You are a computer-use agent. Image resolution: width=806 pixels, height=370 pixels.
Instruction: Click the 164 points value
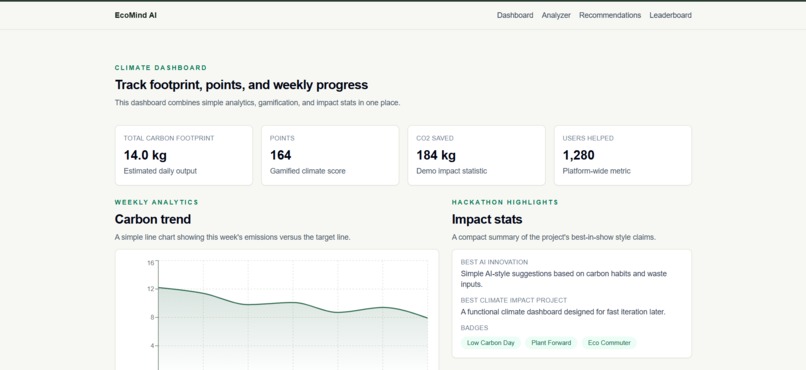281,155
